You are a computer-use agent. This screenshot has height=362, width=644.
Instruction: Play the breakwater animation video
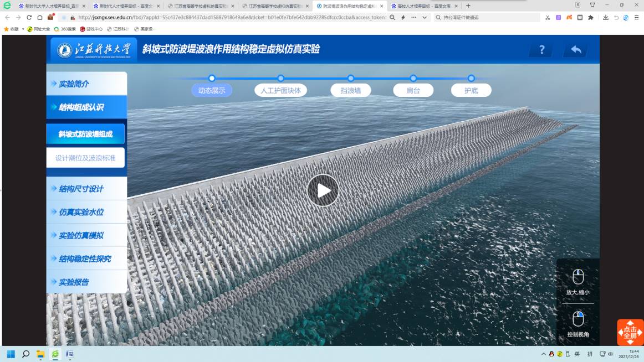pos(323,190)
